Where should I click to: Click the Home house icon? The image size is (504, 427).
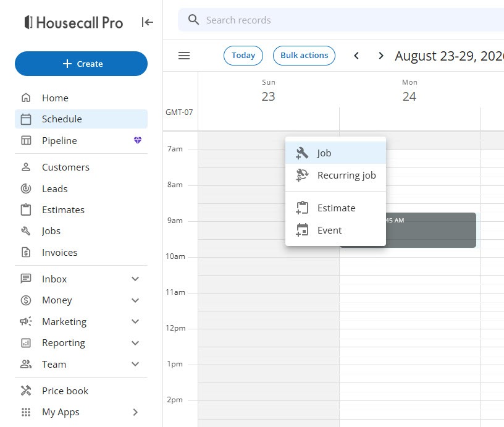tap(26, 98)
